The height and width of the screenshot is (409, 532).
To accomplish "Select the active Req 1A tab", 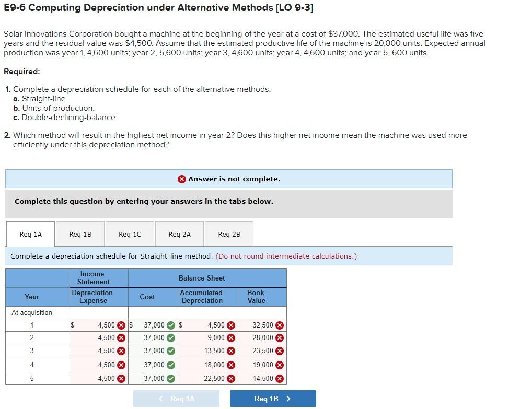I will (x=30, y=234).
